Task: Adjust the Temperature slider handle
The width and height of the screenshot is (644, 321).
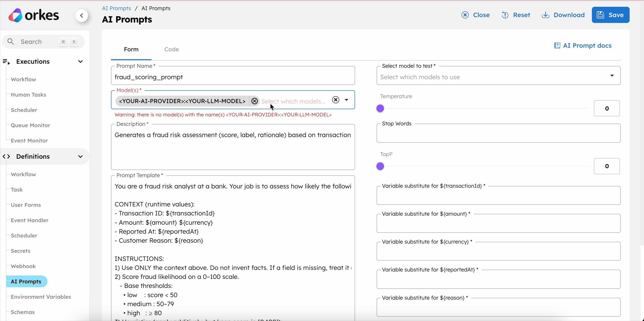Action: [380, 108]
